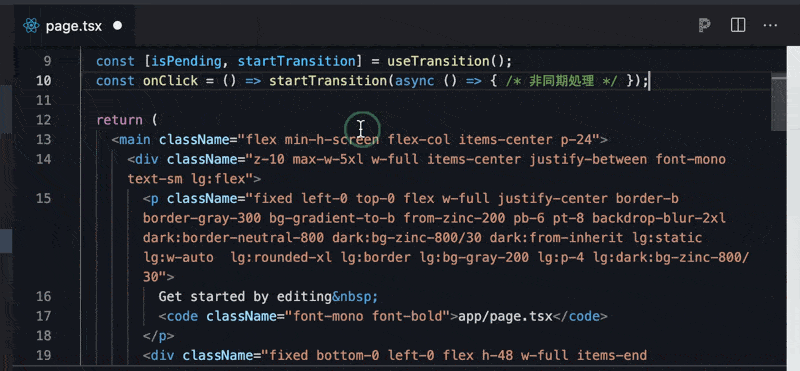Open the More Actions ellipsis menu
800x371 pixels.
(770, 25)
